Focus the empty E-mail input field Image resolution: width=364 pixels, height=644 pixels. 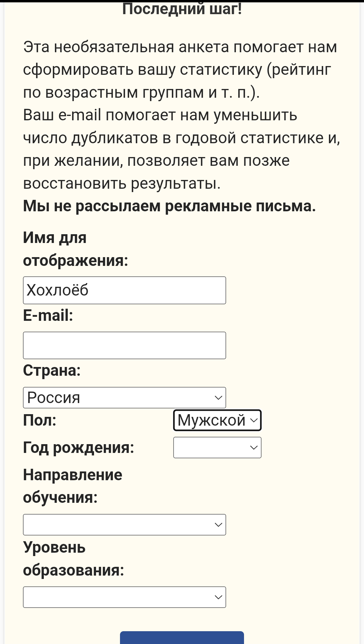pyautogui.click(x=124, y=345)
